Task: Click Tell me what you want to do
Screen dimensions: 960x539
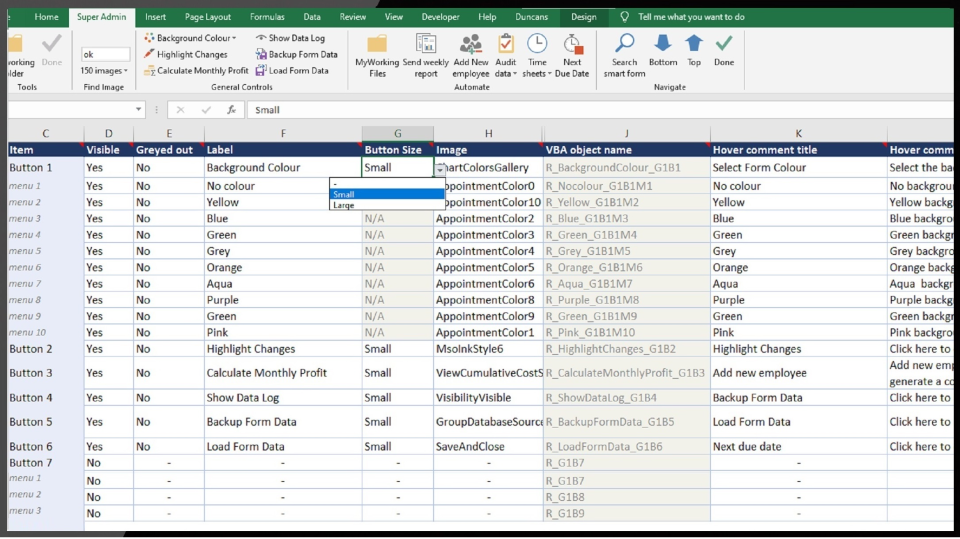Action: click(x=691, y=17)
